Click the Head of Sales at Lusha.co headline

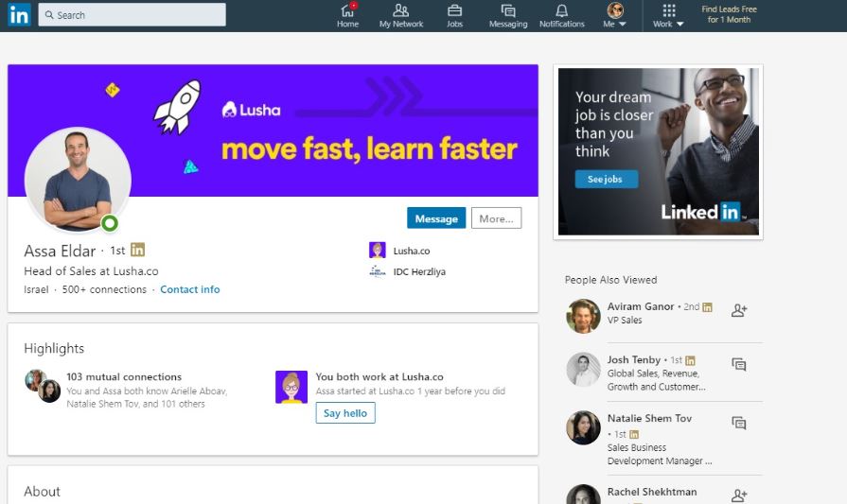pos(91,270)
